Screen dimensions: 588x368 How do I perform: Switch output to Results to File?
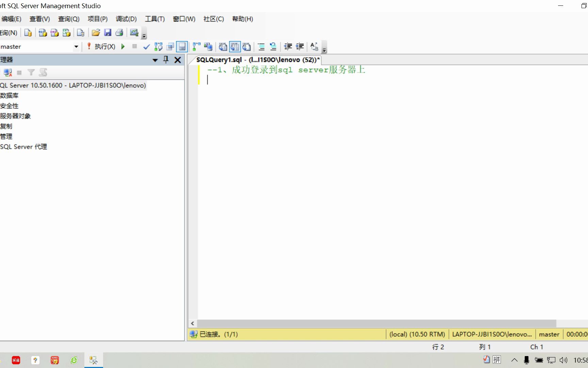(x=246, y=47)
